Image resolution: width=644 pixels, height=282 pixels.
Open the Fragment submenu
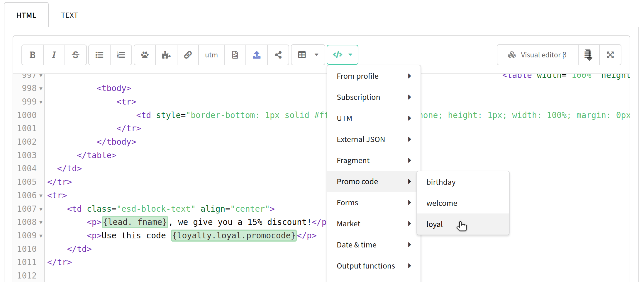pyautogui.click(x=374, y=160)
